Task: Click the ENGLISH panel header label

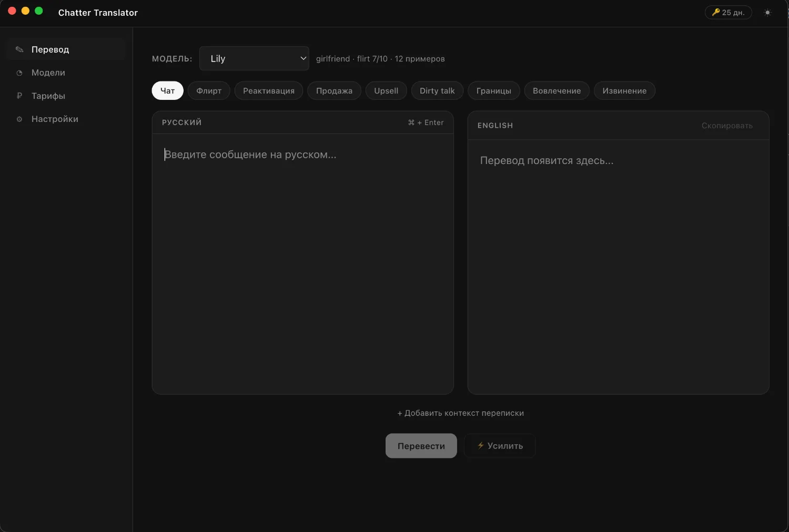Action: [x=495, y=126]
